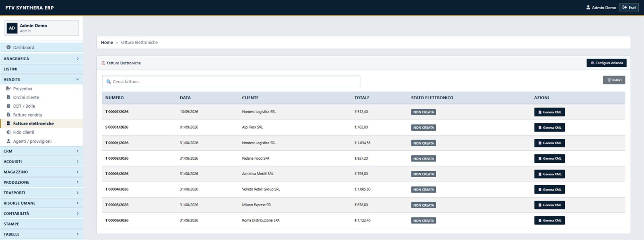
Task: Click the Fatture Elettroniche panel title icon
Action: [x=103, y=63]
